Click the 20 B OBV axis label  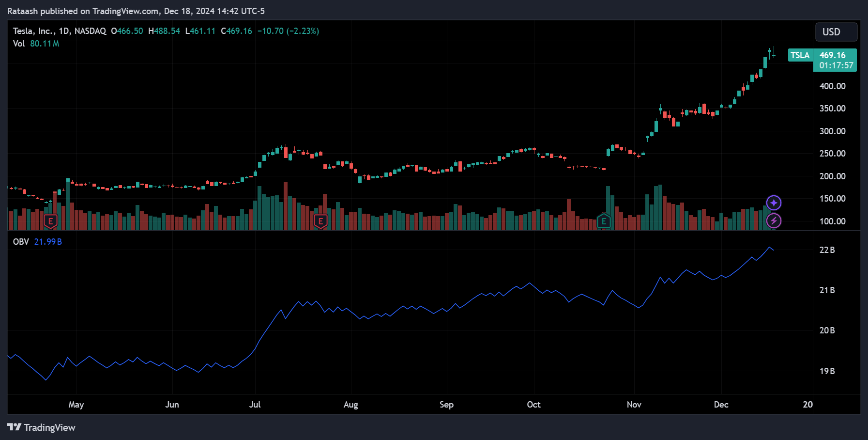827,330
